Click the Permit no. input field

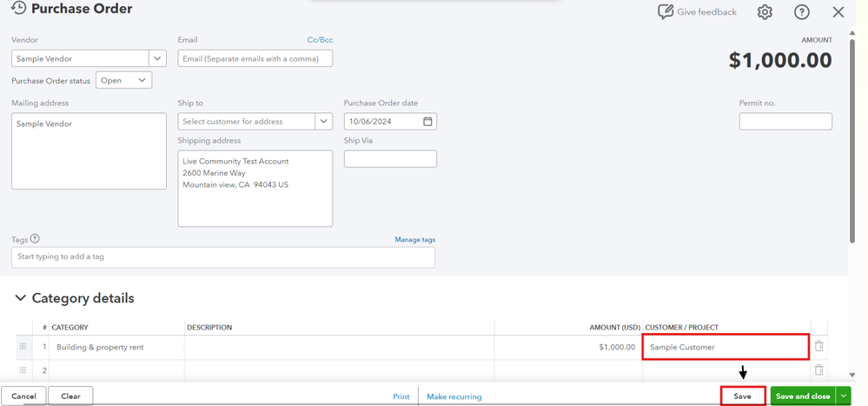pos(785,122)
